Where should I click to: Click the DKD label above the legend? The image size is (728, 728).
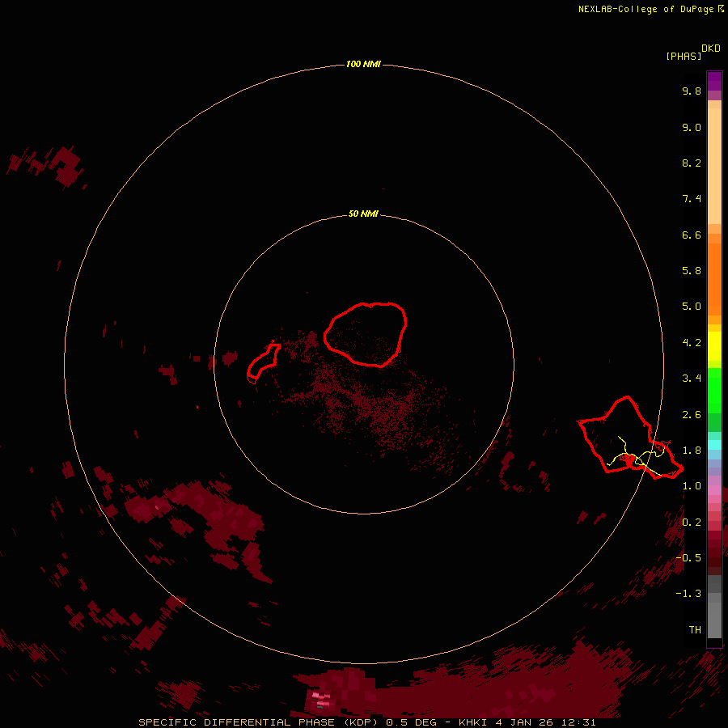coord(710,49)
